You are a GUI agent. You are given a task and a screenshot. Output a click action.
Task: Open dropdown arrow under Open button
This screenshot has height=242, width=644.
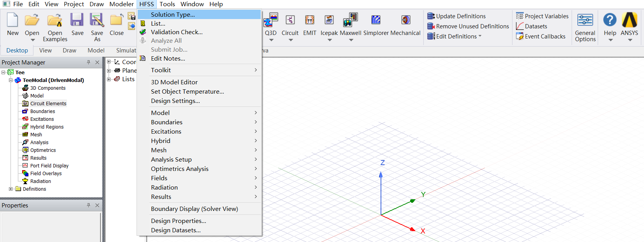pos(32,40)
